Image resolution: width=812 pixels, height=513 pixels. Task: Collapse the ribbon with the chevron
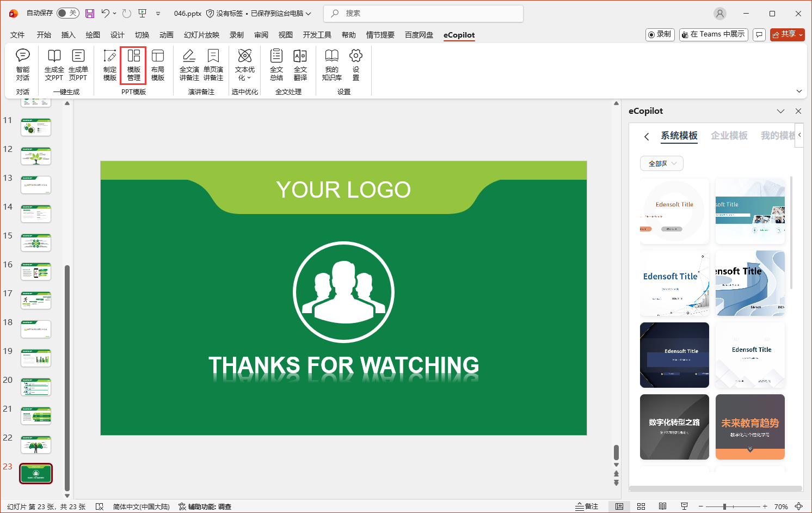click(x=799, y=91)
